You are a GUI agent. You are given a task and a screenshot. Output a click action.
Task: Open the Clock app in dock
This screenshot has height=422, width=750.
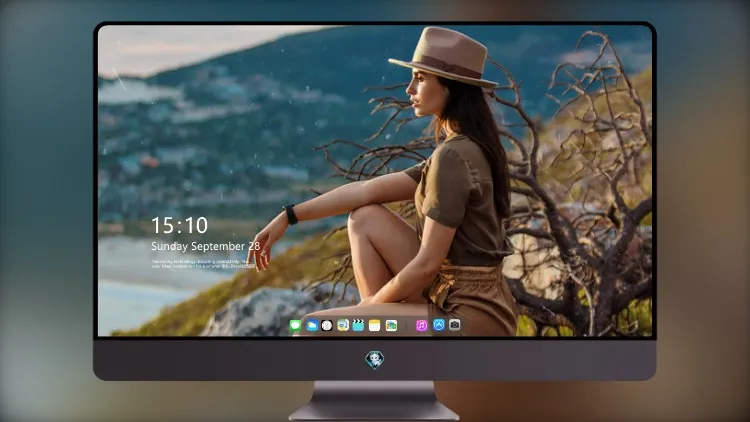coord(327,326)
